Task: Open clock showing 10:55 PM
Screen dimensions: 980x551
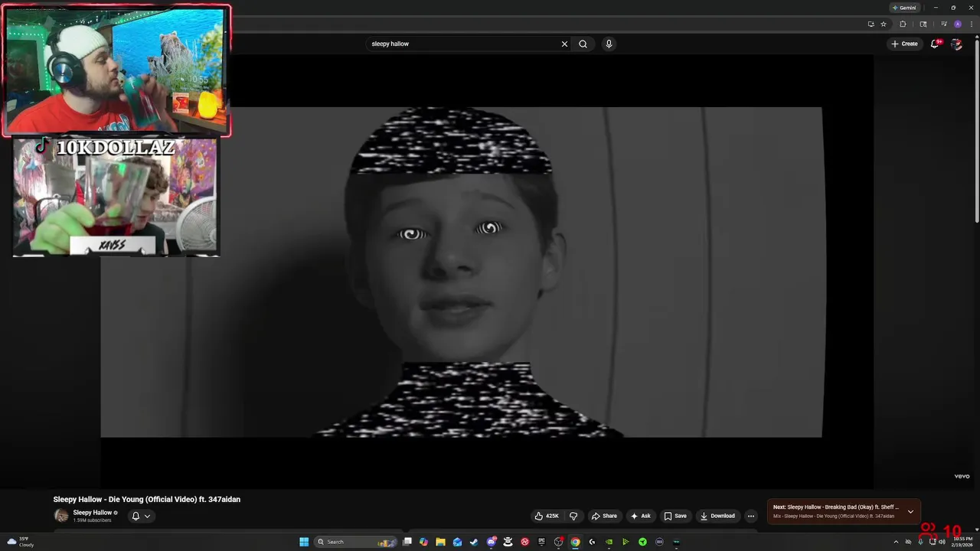Action: pos(962,542)
